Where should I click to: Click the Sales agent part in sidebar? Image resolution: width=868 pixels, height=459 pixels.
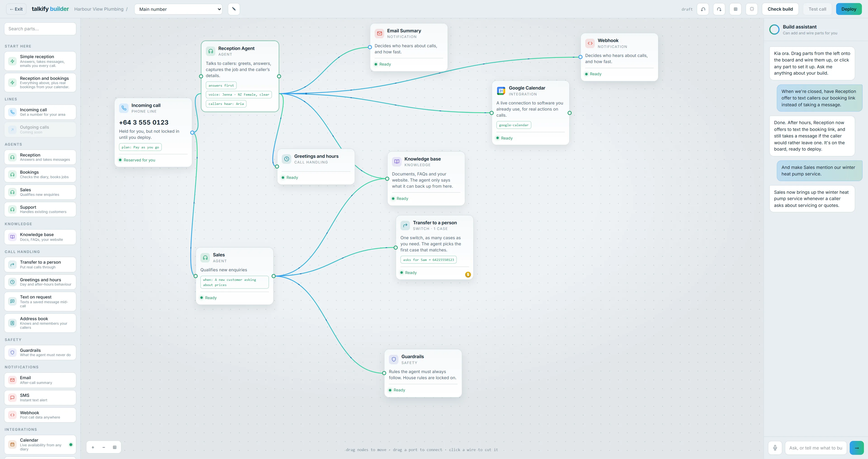click(40, 192)
